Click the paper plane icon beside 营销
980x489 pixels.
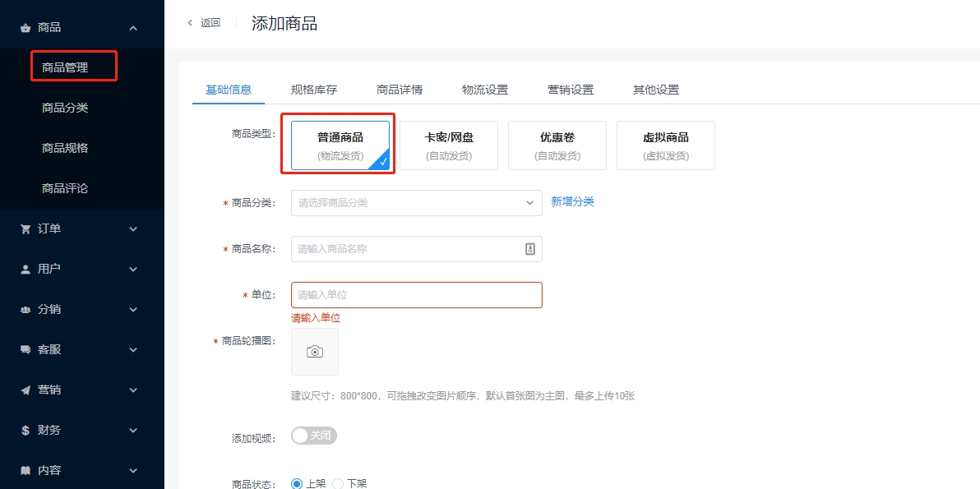click(x=25, y=390)
